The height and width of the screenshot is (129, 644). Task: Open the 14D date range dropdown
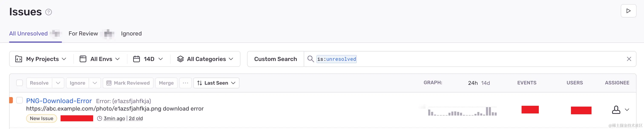click(148, 59)
